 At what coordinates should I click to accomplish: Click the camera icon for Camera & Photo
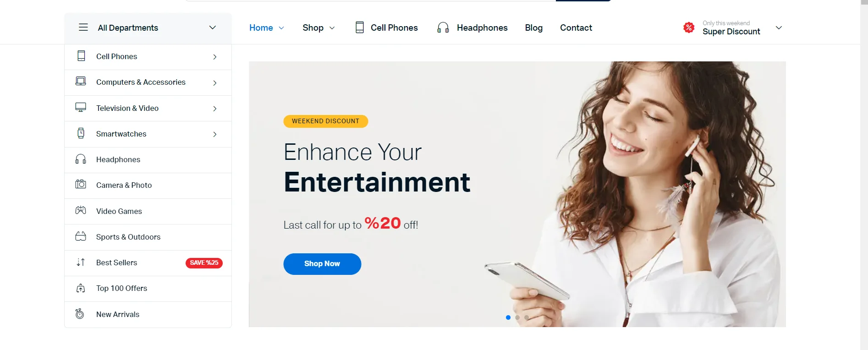click(81, 184)
